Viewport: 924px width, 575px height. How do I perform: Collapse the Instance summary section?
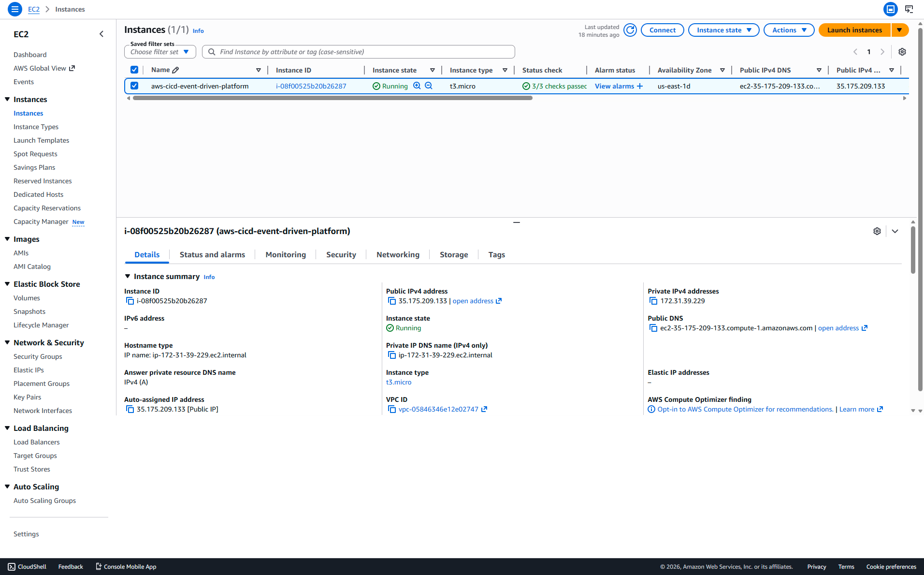pos(128,276)
